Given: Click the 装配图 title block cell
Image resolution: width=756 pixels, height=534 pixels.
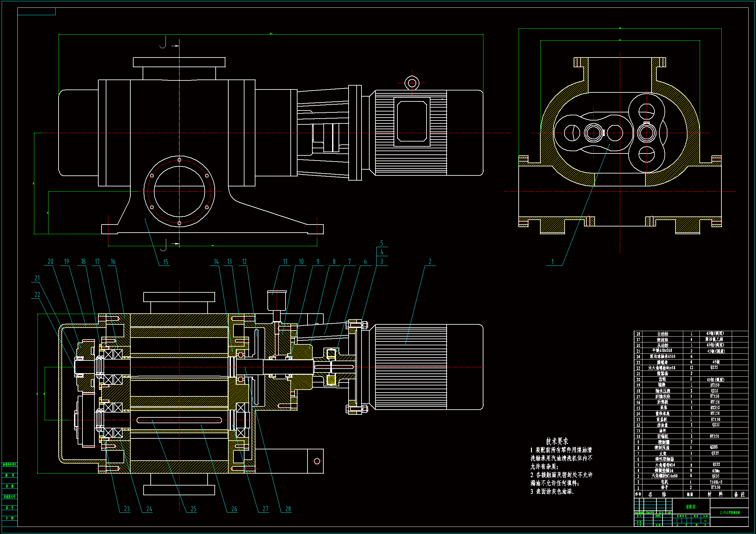Looking at the screenshot, I should (690, 507).
